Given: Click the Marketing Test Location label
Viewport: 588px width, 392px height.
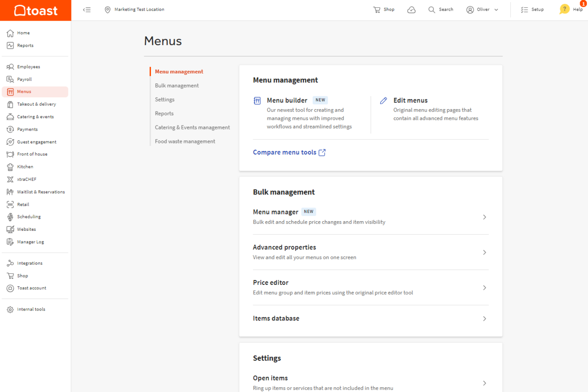Looking at the screenshot, I should (x=139, y=9).
